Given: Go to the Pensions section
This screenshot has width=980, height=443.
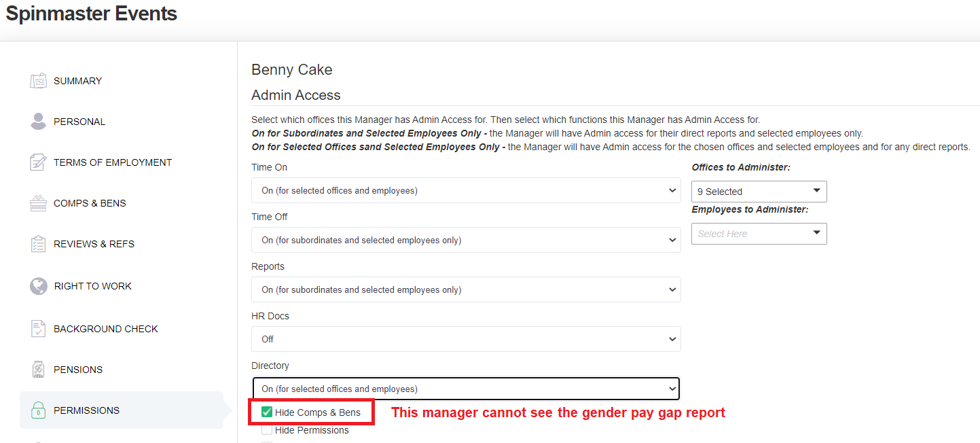Looking at the screenshot, I should tap(78, 370).
